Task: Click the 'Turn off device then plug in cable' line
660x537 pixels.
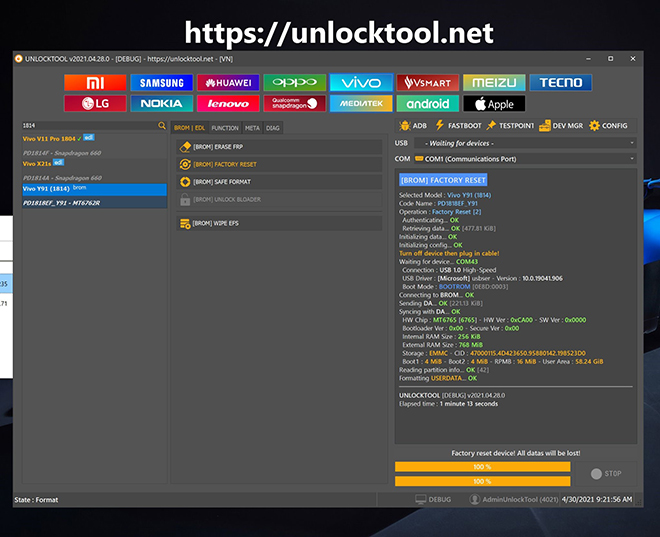Action: (449, 253)
